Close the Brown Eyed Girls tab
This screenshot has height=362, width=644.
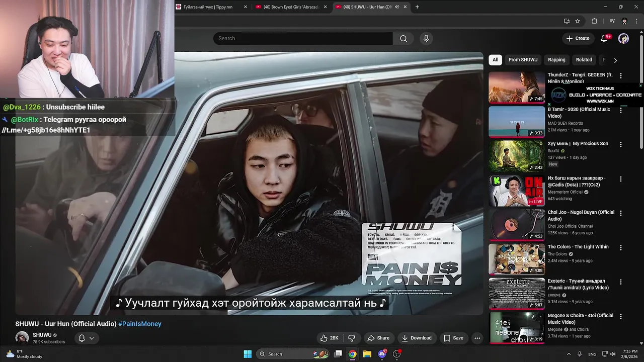tap(326, 7)
